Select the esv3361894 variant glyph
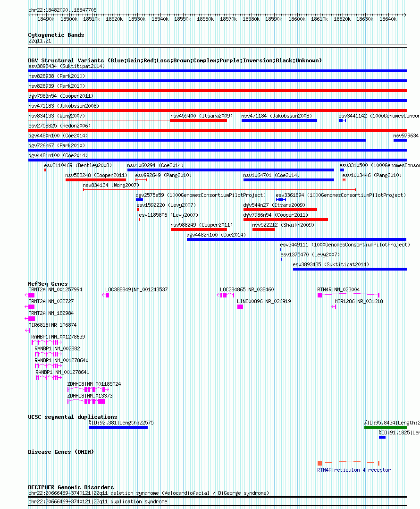This screenshot has width=420, height=509. click(281, 200)
